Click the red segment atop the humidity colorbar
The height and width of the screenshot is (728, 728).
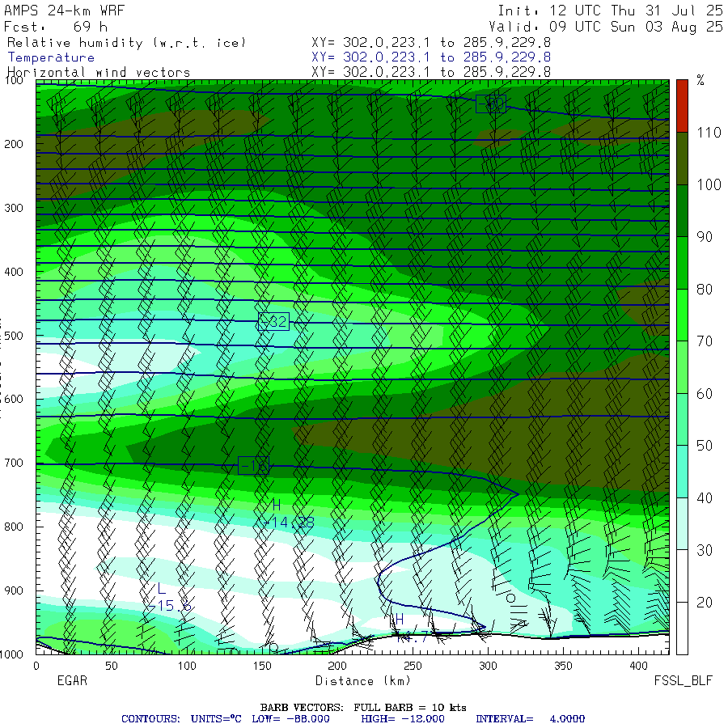pos(682,106)
